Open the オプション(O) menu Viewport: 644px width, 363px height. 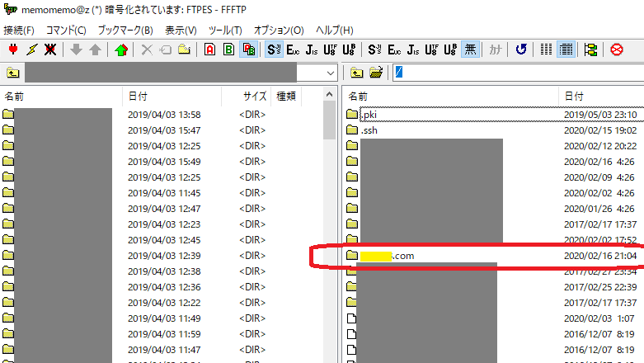pyautogui.click(x=278, y=30)
